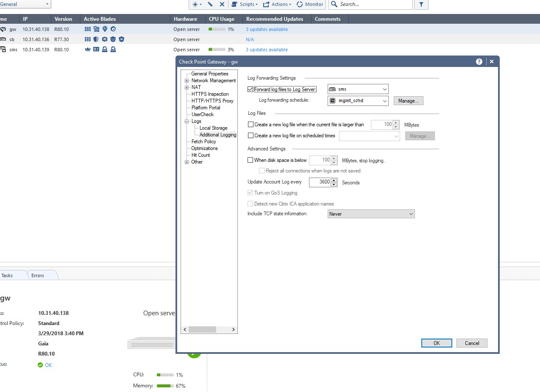The height and width of the screenshot is (392, 540).
Task: Sort by CPU Usage column header
Action: click(224, 19)
